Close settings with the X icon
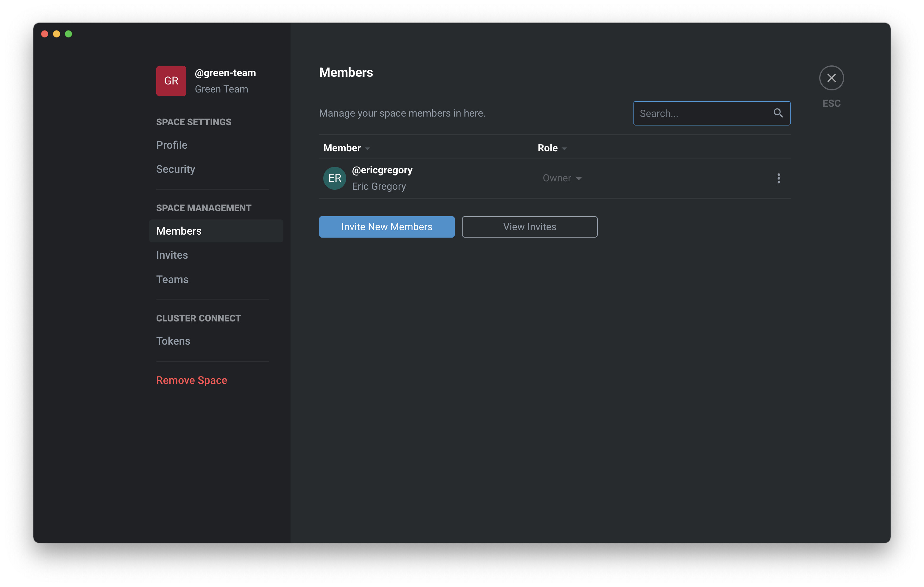This screenshot has width=924, height=587. point(831,78)
